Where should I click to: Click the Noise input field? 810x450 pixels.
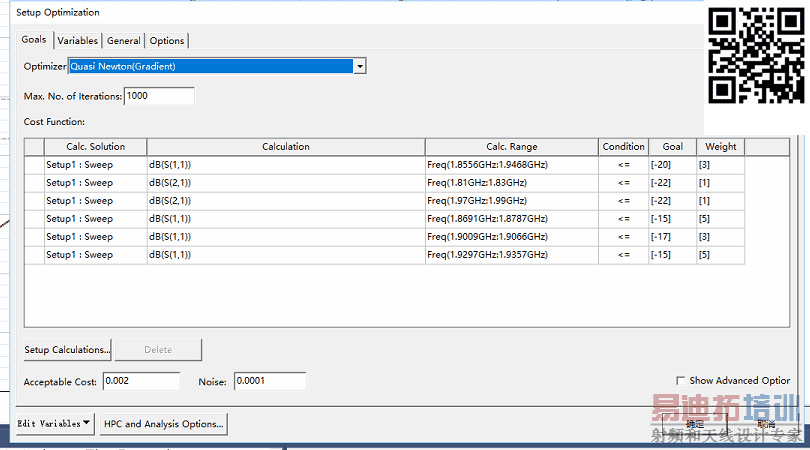(270, 381)
